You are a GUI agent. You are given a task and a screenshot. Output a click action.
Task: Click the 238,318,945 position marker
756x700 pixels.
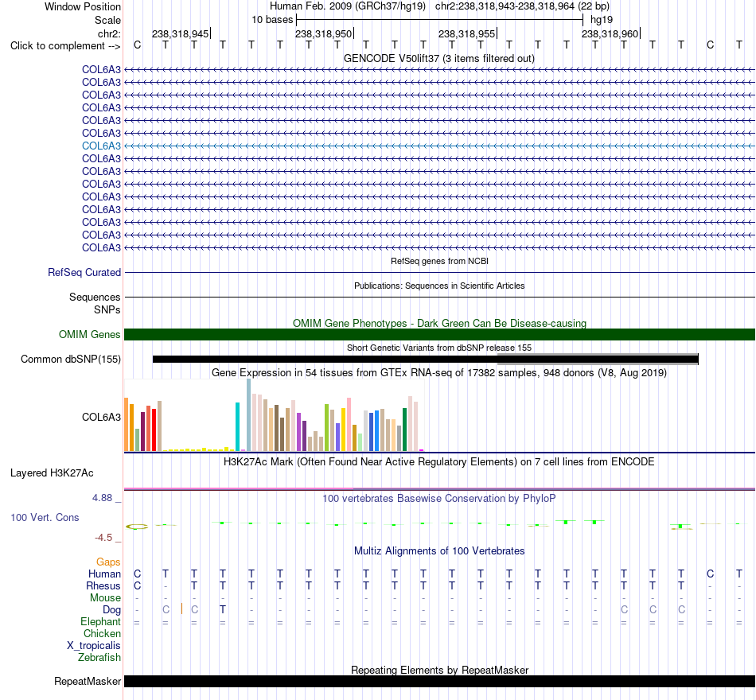tap(181, 34)
